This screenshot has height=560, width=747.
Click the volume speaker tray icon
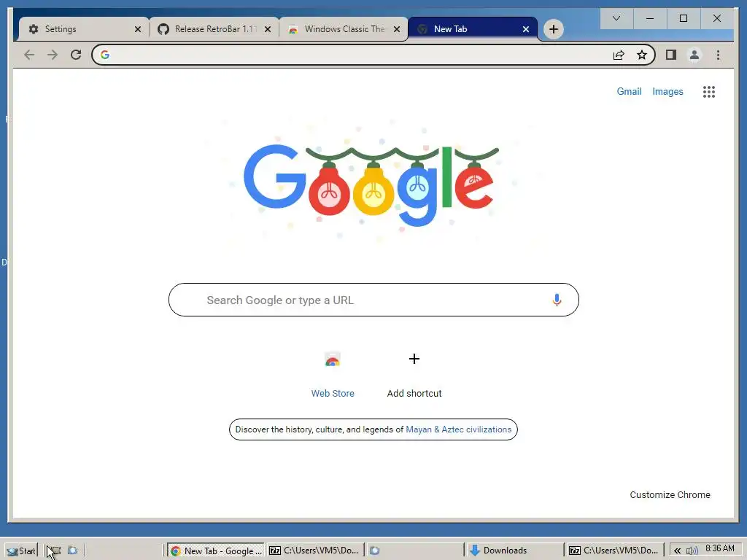(692, 551)
